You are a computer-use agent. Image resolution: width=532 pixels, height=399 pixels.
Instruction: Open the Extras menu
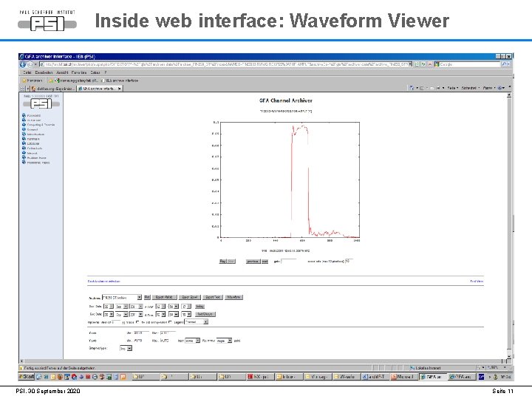pos(95,72)
